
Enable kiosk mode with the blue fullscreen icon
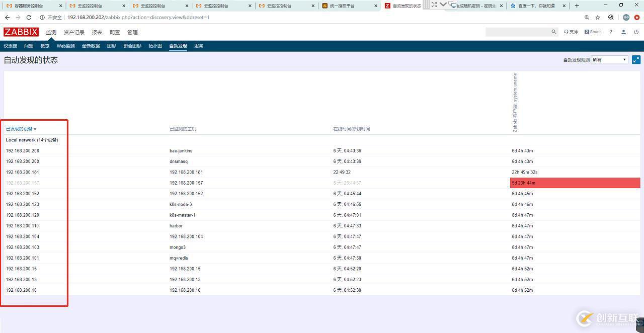[x=636, y=59]
